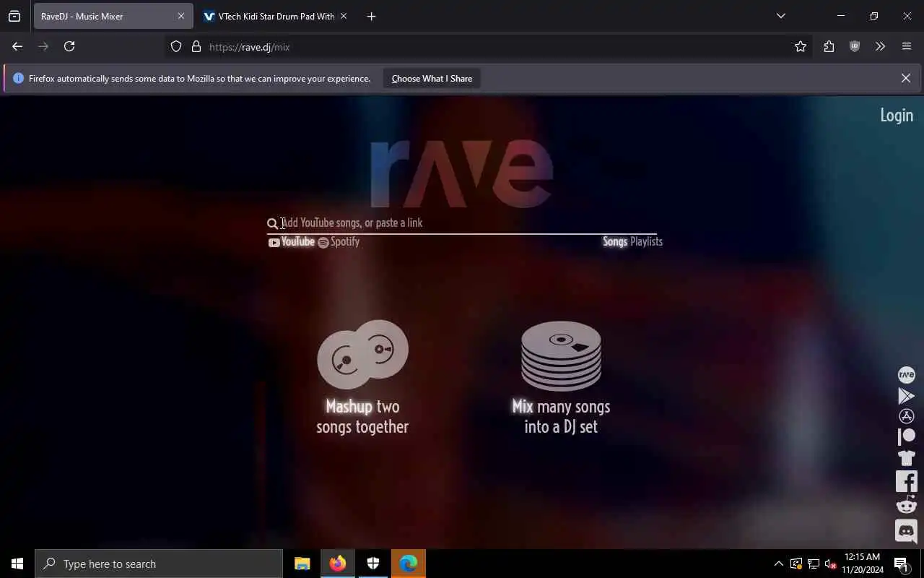Close the VTech Kidi Star tab

point(344,16)
